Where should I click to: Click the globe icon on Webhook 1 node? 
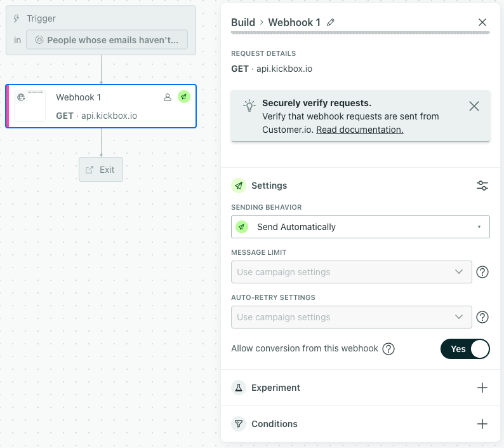coord(21,97)
